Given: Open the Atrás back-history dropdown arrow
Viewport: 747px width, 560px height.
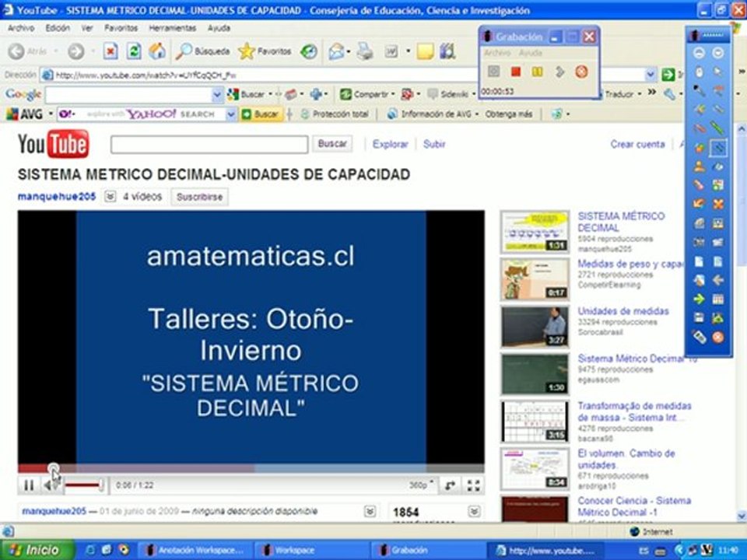Looking at the screenshot, I should pyautogui.click(x=56, y=51).
